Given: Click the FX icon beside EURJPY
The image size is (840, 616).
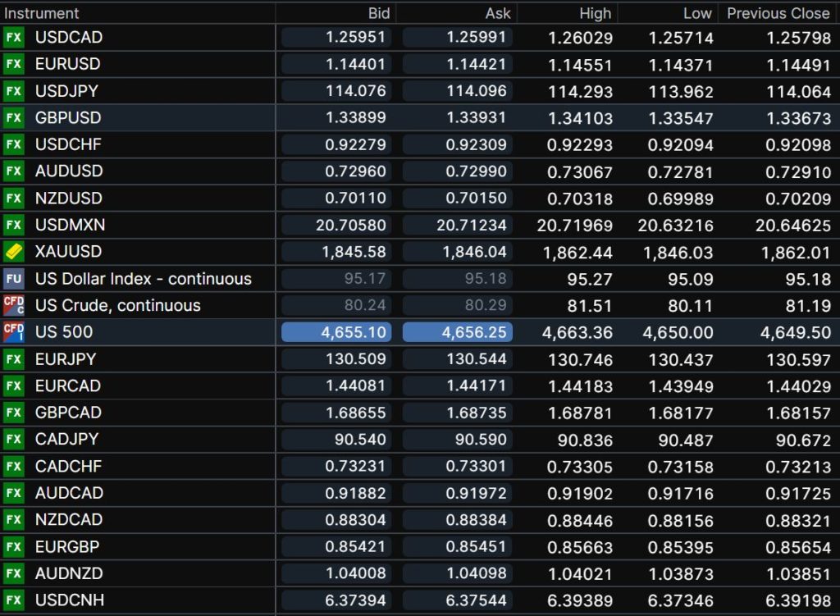Looking at the screenshot, I should tap(13, 359).
